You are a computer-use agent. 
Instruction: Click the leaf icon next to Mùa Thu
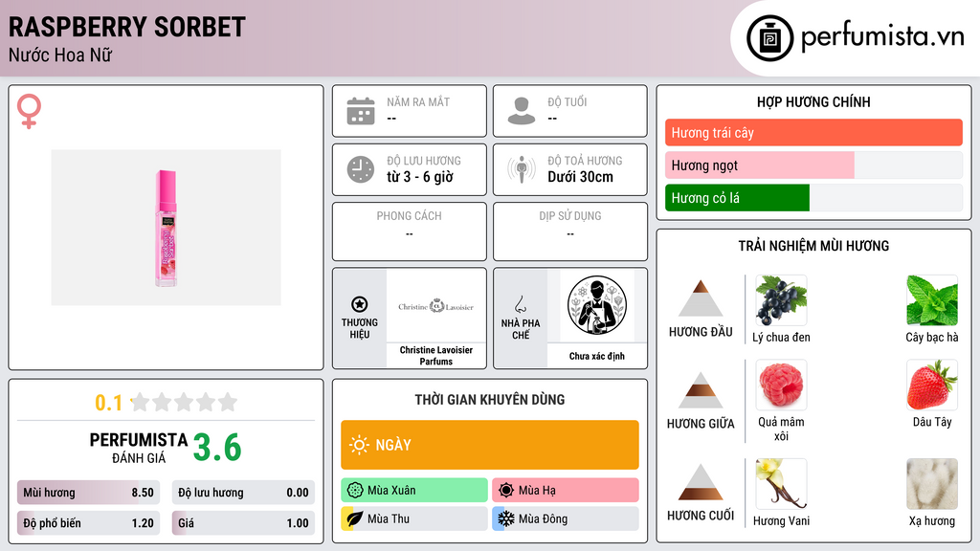[x=354, y=518]
